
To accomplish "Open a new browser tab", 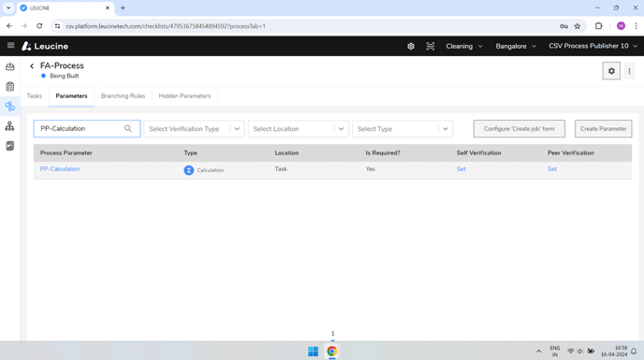I will [123, 7].
